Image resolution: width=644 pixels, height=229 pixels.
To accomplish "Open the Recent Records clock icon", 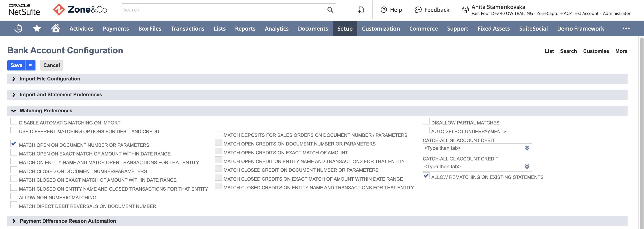I will point(18,29).
